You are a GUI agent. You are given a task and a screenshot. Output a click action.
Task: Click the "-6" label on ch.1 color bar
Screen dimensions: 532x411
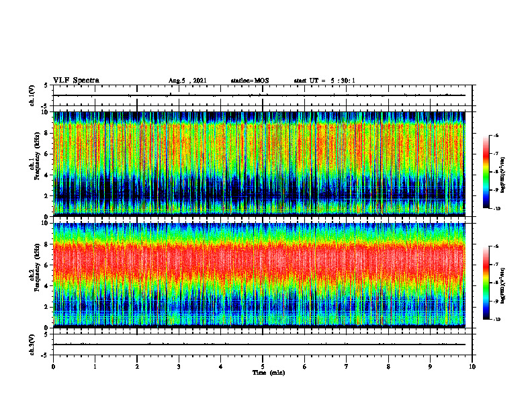(x=496, y=135)
